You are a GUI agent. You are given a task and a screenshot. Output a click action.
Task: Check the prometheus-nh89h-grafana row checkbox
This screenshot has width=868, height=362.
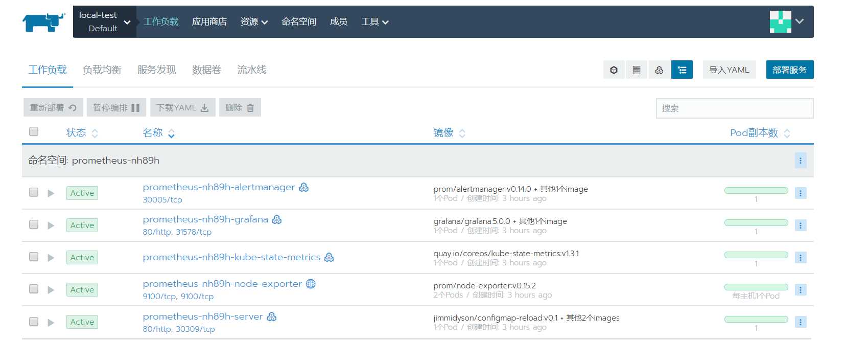pyautogui.click(x=34, y=224)
